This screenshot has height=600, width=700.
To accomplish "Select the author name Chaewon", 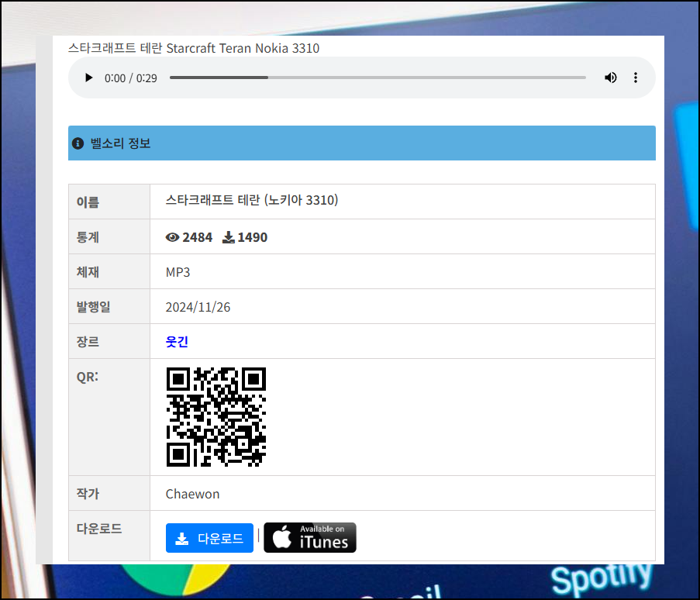I will tap(192, 494).
